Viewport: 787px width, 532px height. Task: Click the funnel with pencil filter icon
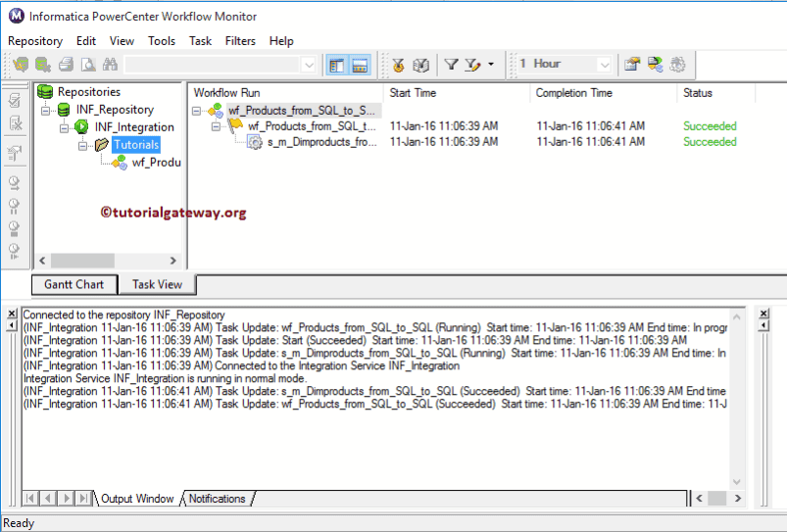pos(472,65)
